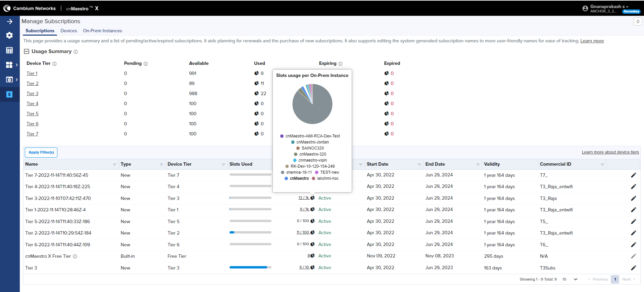Show info for Usage Summary
The width and height of the screenshot is (644, 292).
pyautogui.click(x=76, y=52)
